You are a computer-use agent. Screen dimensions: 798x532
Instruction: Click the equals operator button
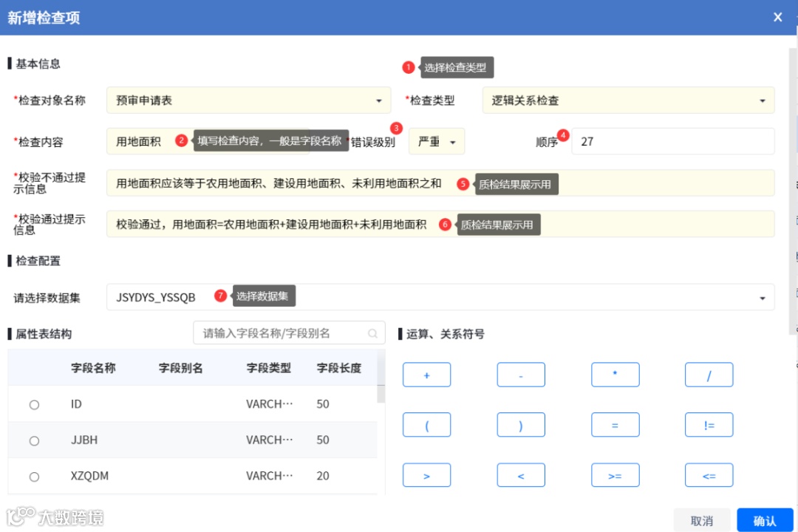(x=615, y=425)
